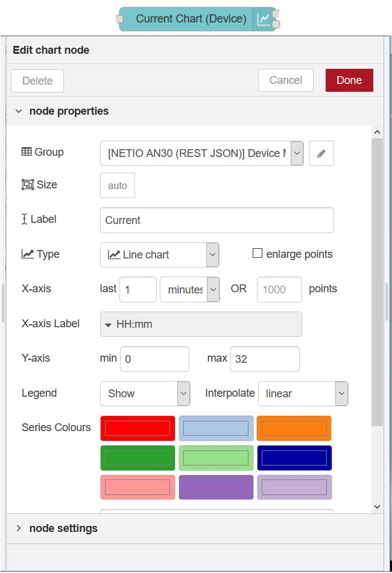Viewport: 392px width, 573px height.
Task: Click the Edit chart node title
Action: pos(51,50)
